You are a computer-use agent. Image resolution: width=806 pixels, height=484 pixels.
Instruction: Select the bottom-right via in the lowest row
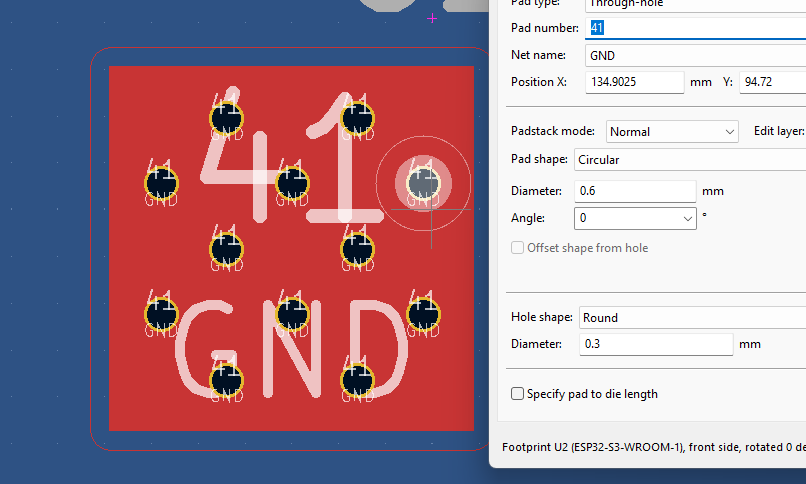click(357, 381)
